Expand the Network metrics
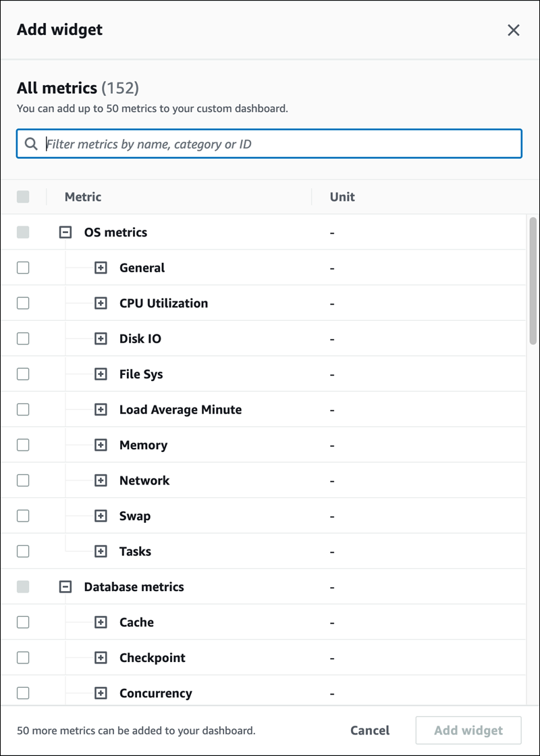 click(x=100, y=480)
